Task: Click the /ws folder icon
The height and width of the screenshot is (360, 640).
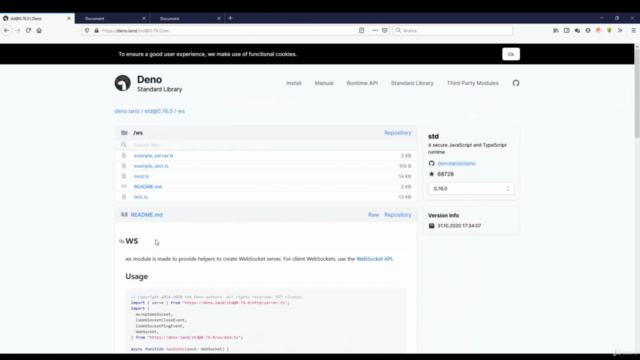Action: click(124, 133)
